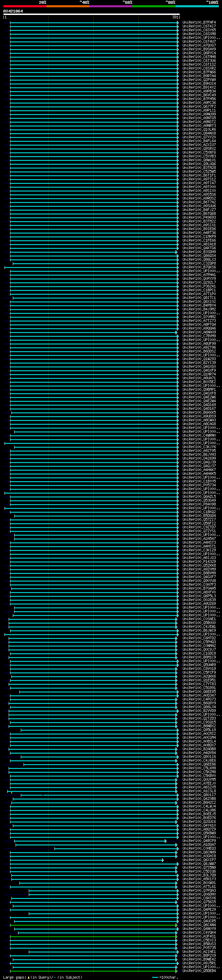Open hit UniRef100_C6T417

199,26
